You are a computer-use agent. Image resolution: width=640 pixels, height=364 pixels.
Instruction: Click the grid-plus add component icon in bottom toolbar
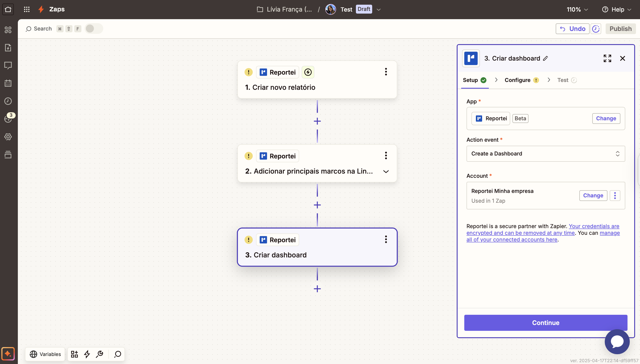pos(74,354)
